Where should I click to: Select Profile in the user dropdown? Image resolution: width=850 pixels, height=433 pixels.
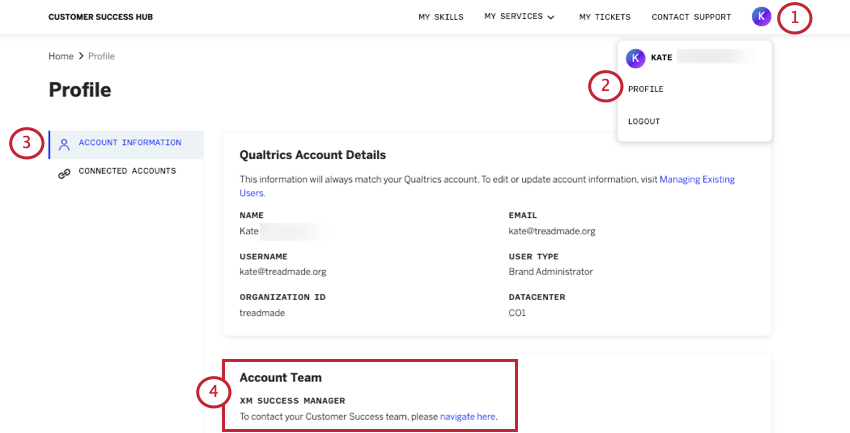pyautogui.click(x=646, y=89)
